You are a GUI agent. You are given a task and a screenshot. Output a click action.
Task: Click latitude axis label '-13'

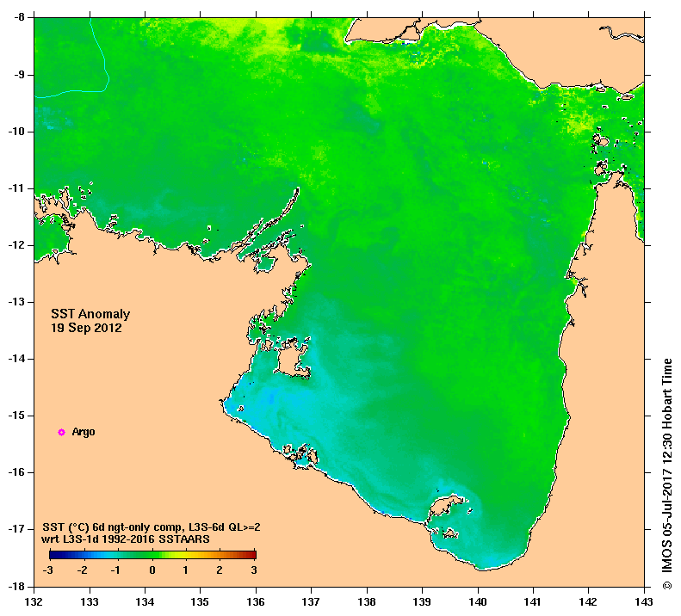click(x=16, y=302)
